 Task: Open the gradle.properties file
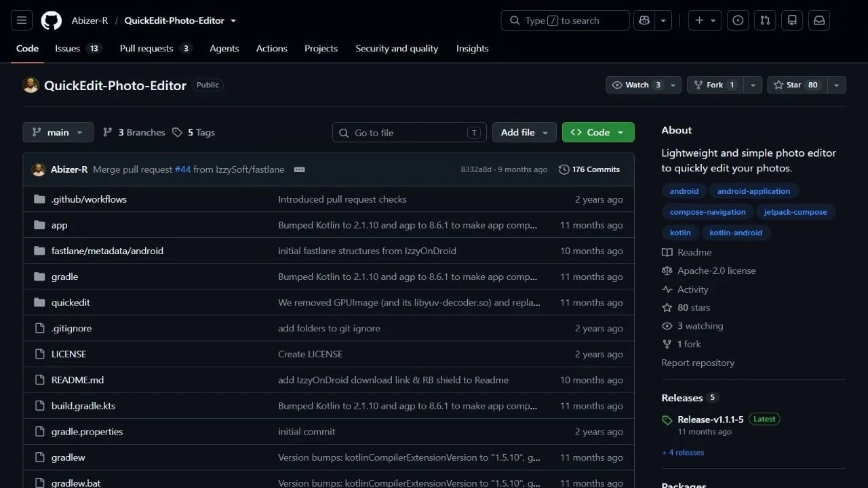point(87,432)
